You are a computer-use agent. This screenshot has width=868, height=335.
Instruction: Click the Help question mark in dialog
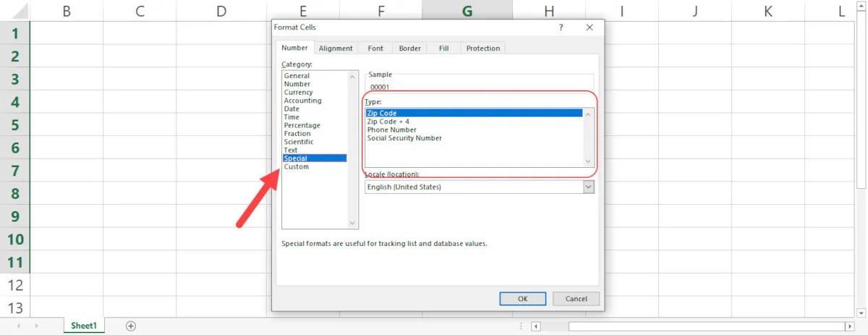561,27
